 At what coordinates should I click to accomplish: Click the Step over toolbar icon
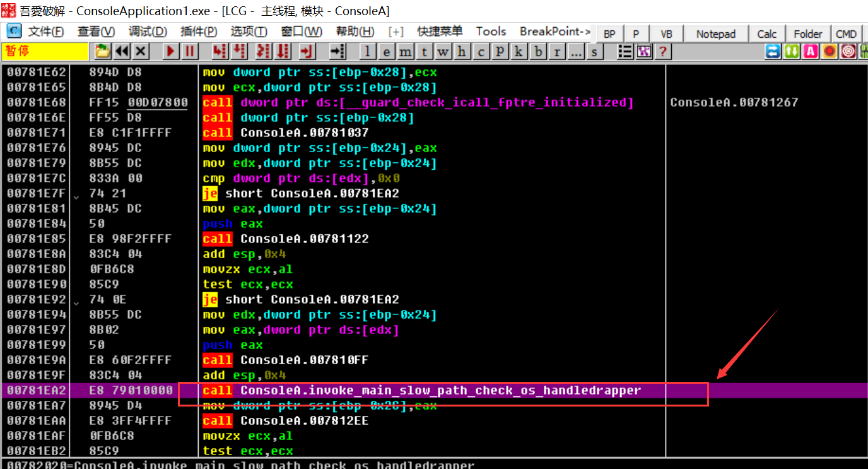coord(239,51)
